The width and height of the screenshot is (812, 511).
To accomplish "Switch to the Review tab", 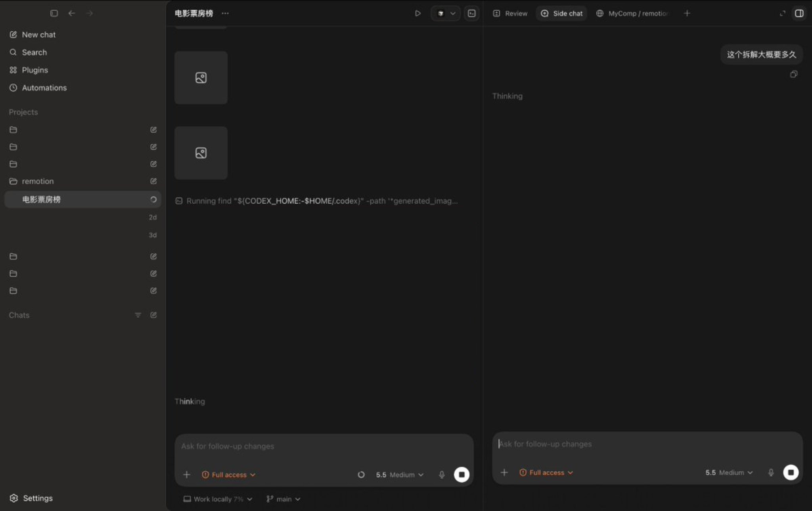I will click(x=510, y=13).
